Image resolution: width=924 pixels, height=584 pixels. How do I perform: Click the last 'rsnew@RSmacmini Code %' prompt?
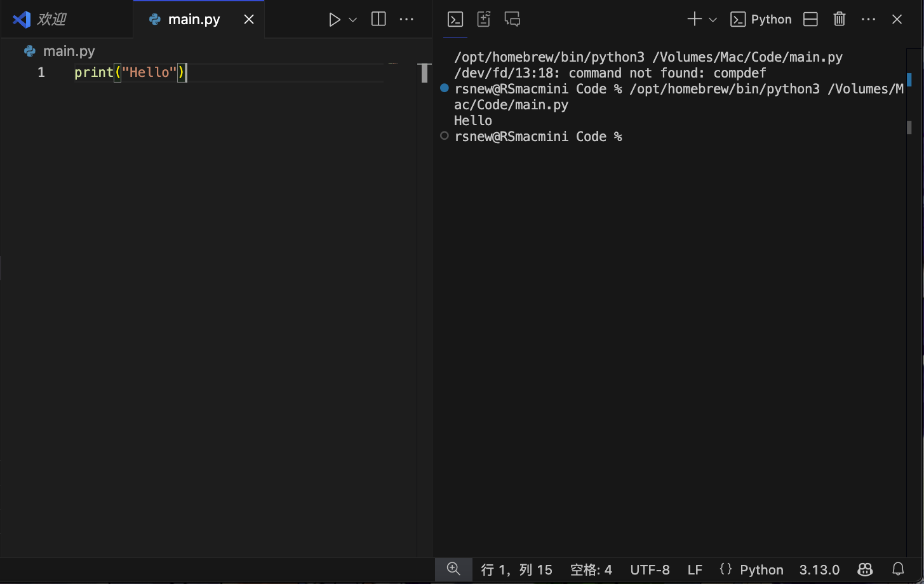point(539,137)
